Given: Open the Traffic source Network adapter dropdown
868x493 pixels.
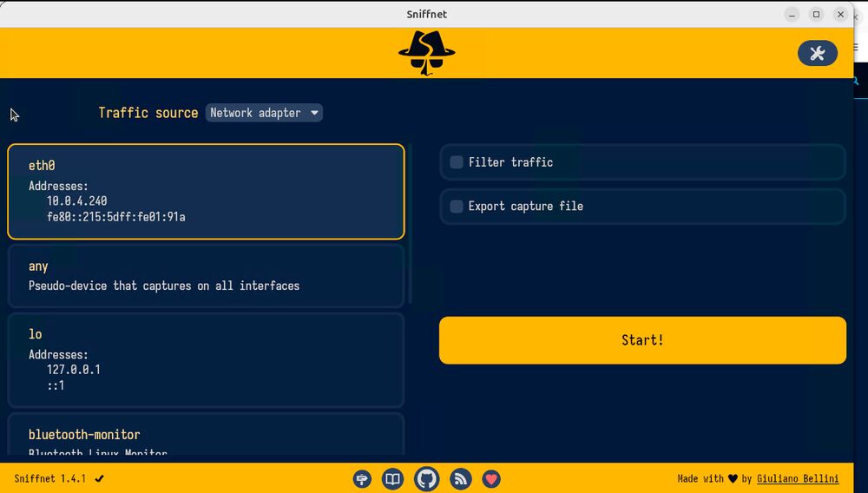Looking at the screenshot, I should tap(264, 113).
